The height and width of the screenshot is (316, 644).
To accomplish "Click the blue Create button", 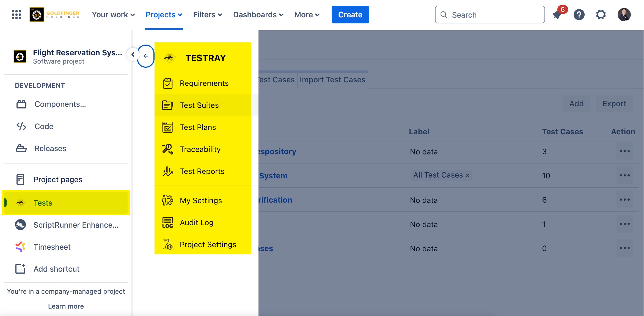I will tap(350, 15).
